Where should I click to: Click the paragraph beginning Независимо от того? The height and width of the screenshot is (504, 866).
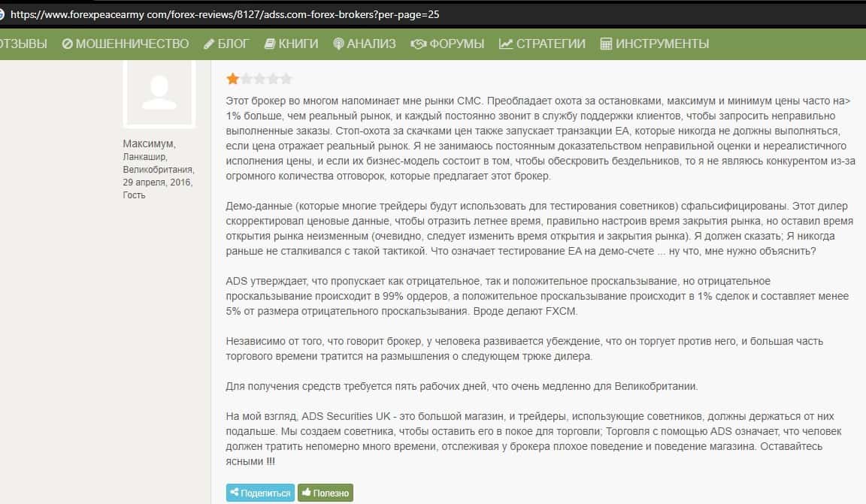point(524,349)
